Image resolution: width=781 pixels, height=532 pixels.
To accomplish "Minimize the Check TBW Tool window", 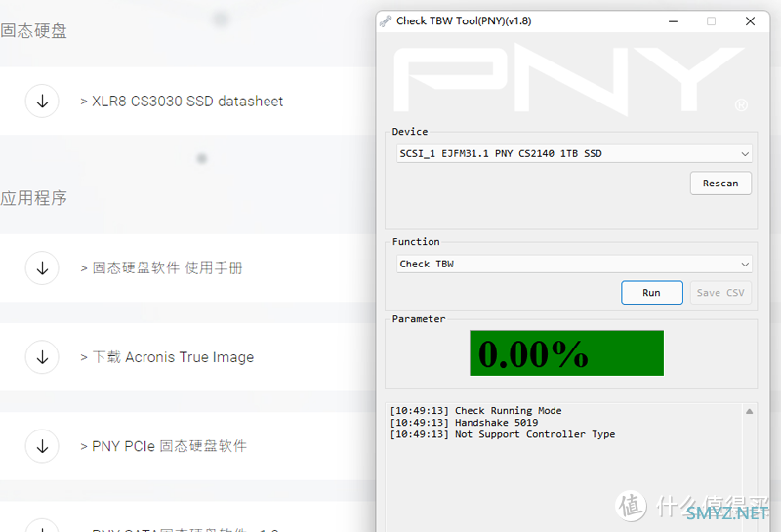I will coord(673,21).
